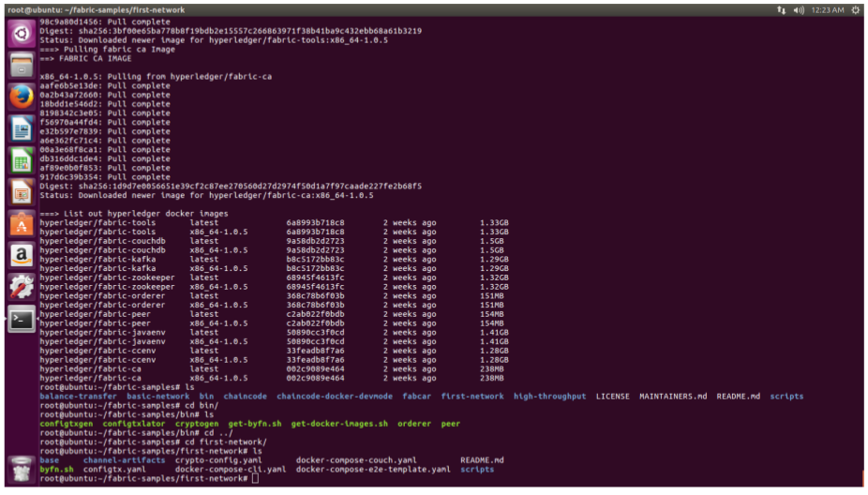Click get-docker-images.sh script name
The image size is (868, 495).
[x=339, y=424]
